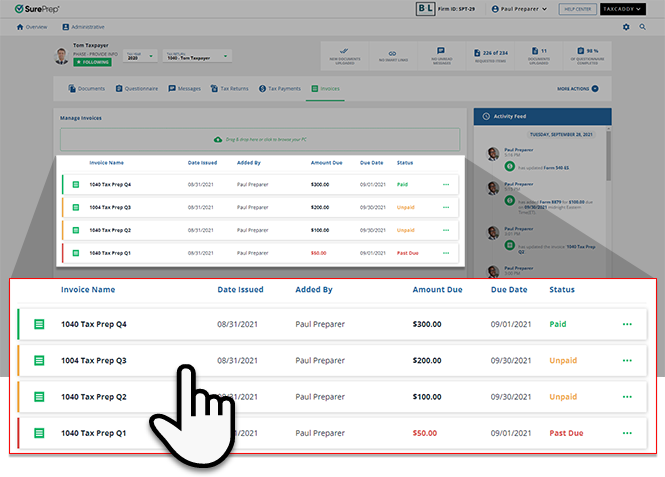Toggle the Following button for Tom Taxpayer
Image resolution: width=665 pixels, height=477 pixels.
tap(92, 62)
